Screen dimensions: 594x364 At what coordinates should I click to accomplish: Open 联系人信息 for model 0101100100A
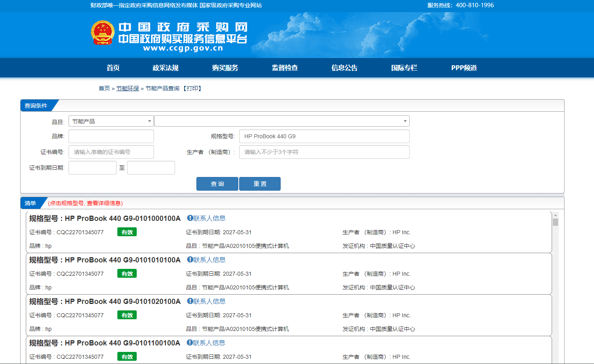(x=209, y=343)
